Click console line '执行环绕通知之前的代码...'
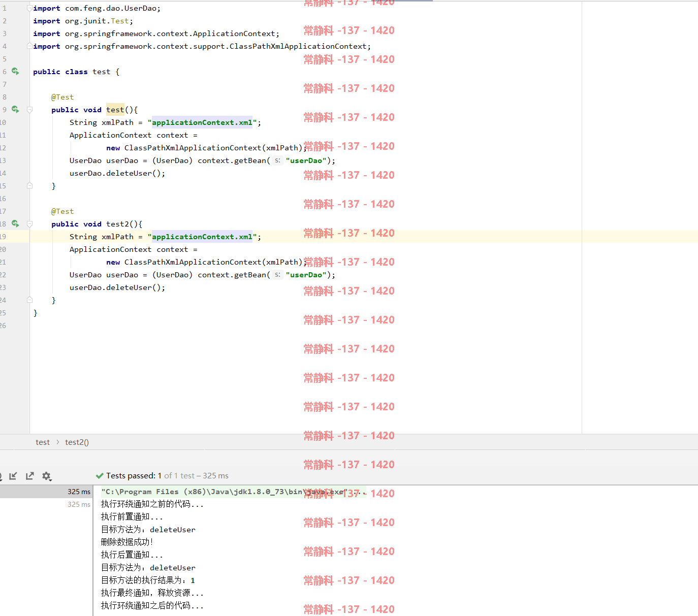Screen dimensions: 698x616 pyautogui.click(x=152, y=504)
